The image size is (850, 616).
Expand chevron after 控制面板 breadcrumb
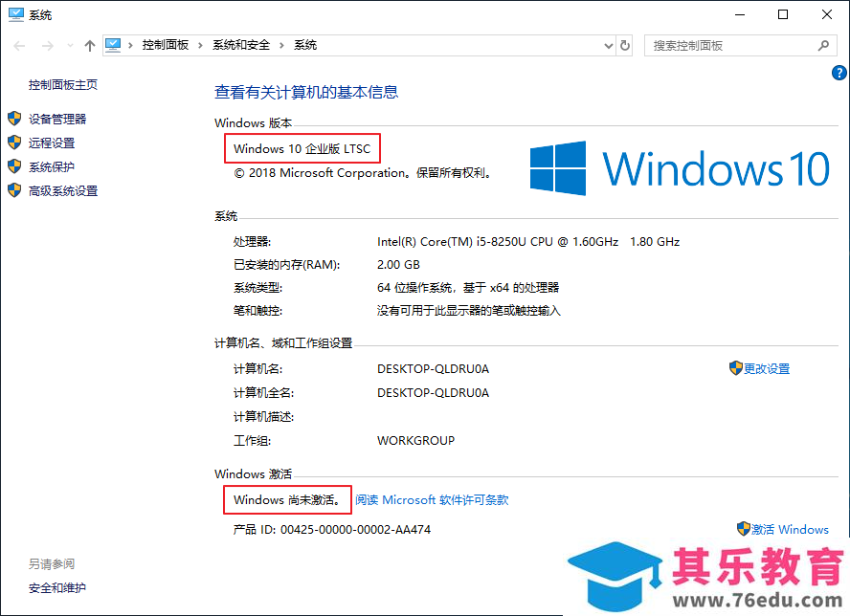201,46
